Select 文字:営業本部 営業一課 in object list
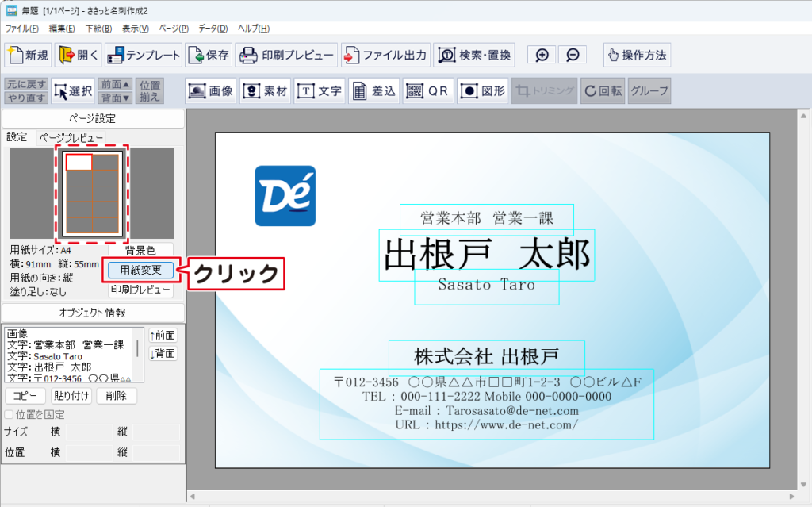 [66, 344]
